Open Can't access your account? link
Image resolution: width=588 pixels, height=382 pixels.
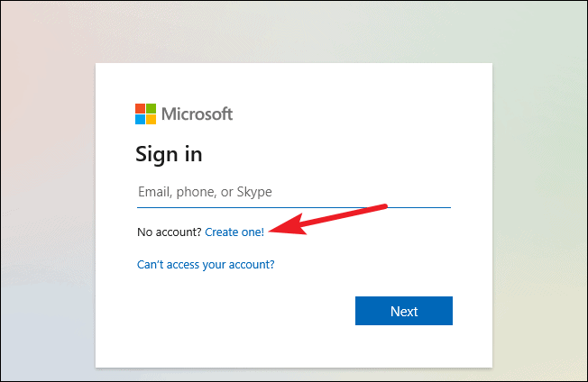pos(206,265)
